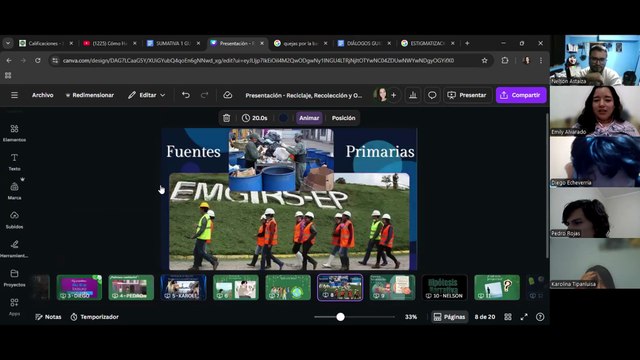Open the Apps panel
This screenshot has height=360, width=640.
coord(14,307)
